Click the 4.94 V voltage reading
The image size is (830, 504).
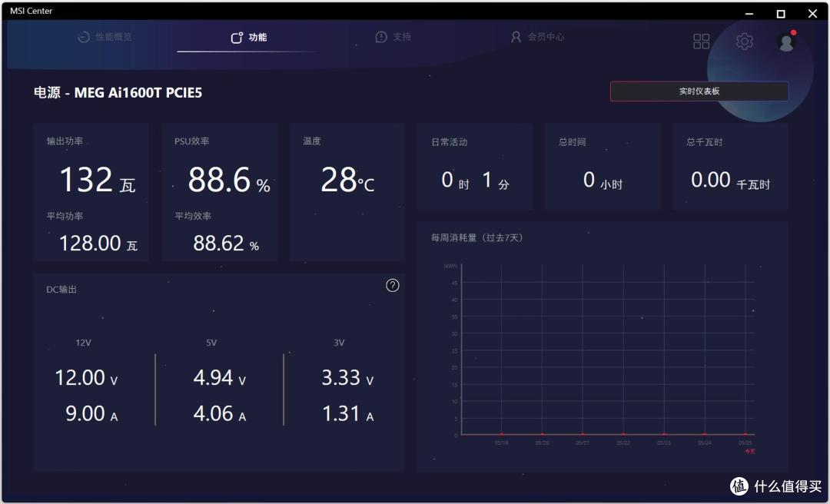(219, 378)
